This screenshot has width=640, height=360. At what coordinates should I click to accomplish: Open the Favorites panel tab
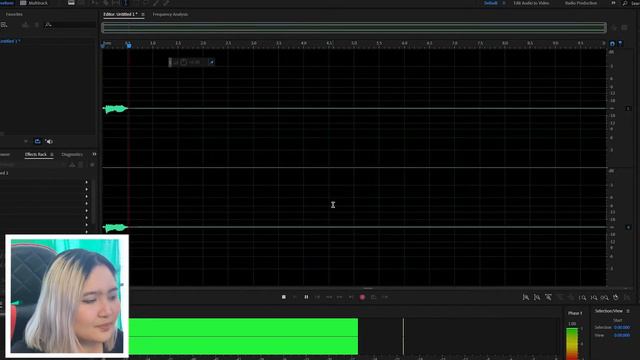[14, 14]
